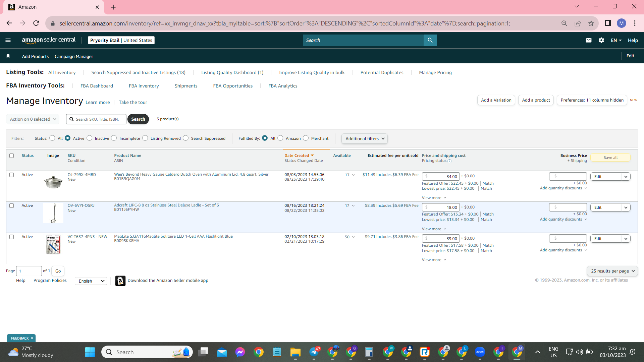This screenshot has width=644, height=362.
Task: Click the Add a product button
Action: point(536,100)
